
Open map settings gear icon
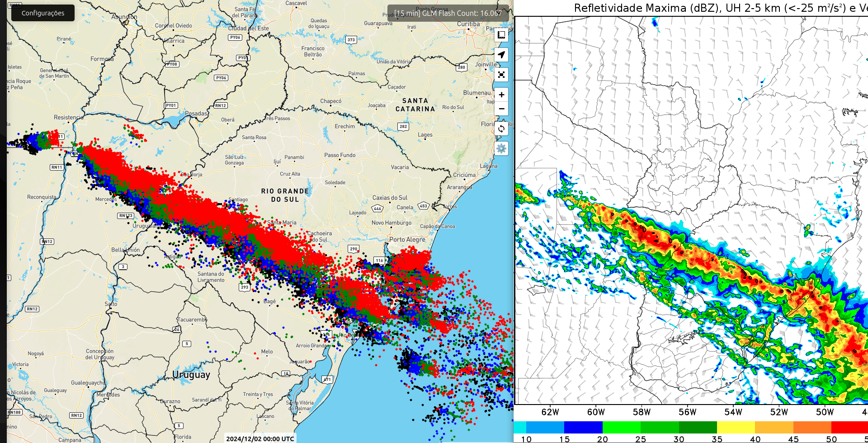click(501, 148)
